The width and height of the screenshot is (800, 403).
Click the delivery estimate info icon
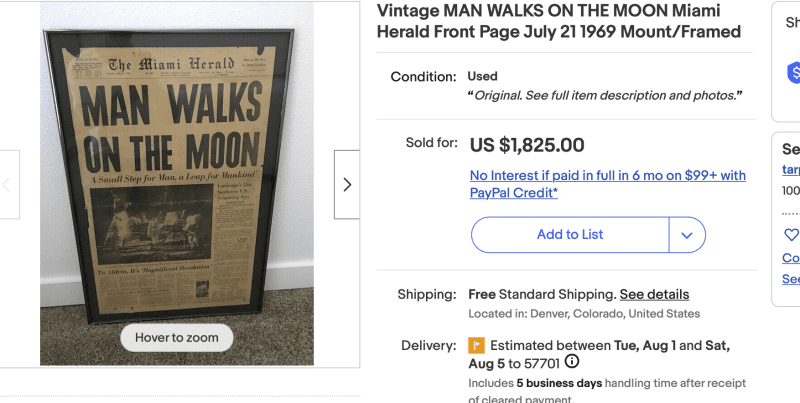[572, 363]
